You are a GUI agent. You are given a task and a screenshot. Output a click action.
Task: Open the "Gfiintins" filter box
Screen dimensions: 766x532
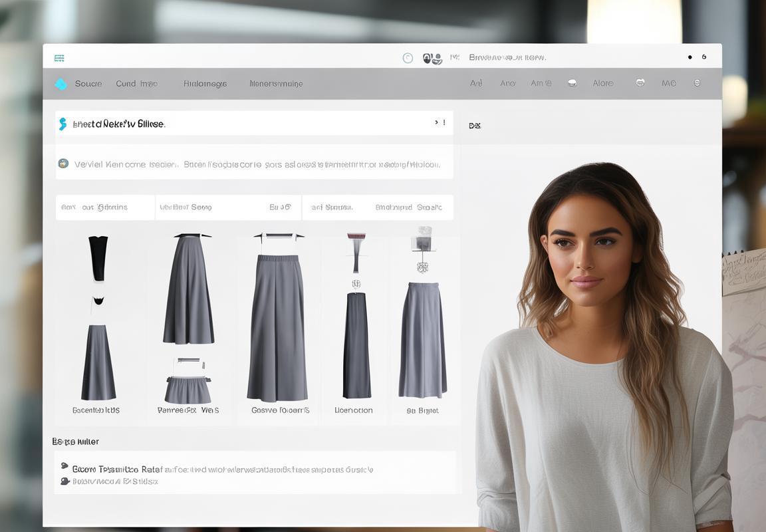click(x=105, y=207)
